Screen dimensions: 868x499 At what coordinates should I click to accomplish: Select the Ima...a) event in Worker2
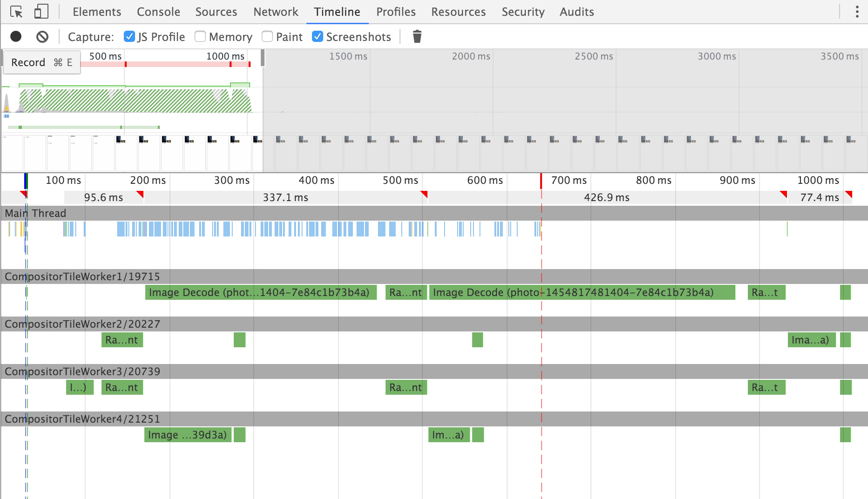(x=812, y=340)
